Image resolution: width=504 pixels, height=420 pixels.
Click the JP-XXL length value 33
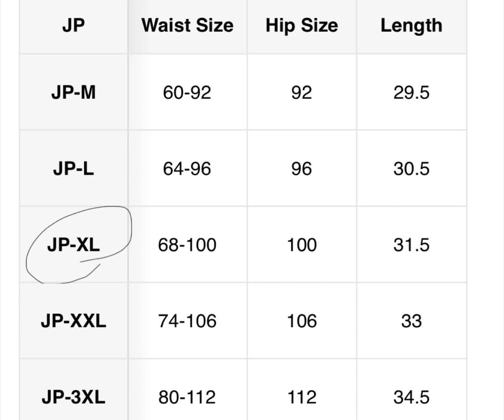(411, 321)
